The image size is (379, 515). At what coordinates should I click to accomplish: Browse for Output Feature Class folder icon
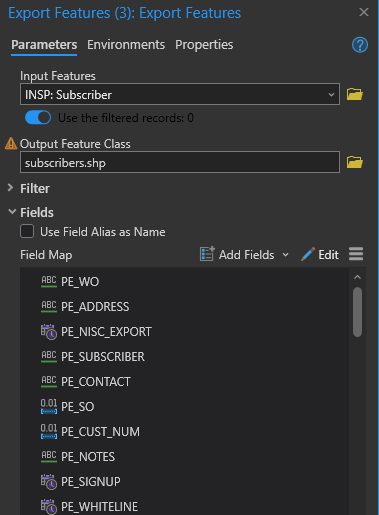(x=355, y=162)
